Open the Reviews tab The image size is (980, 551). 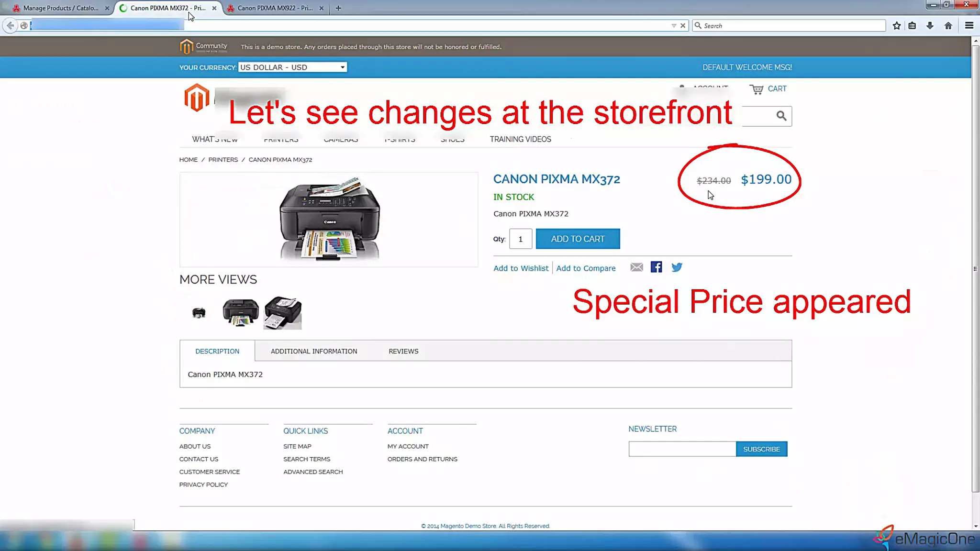403,351
